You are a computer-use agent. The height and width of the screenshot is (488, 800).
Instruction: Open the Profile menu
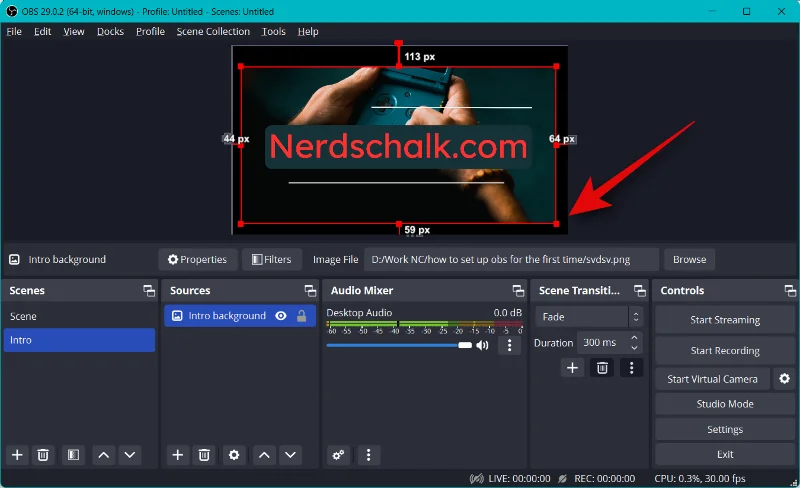(151, 32)
